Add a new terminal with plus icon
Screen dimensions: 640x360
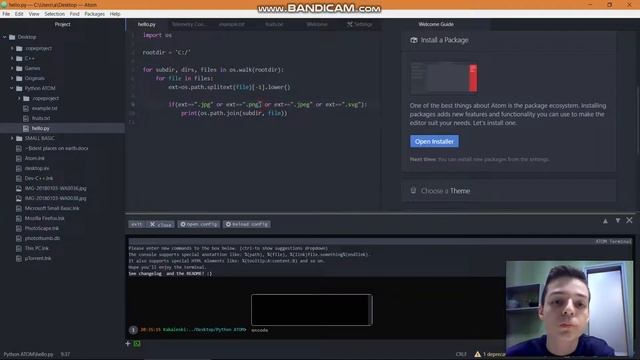[128, 344]
